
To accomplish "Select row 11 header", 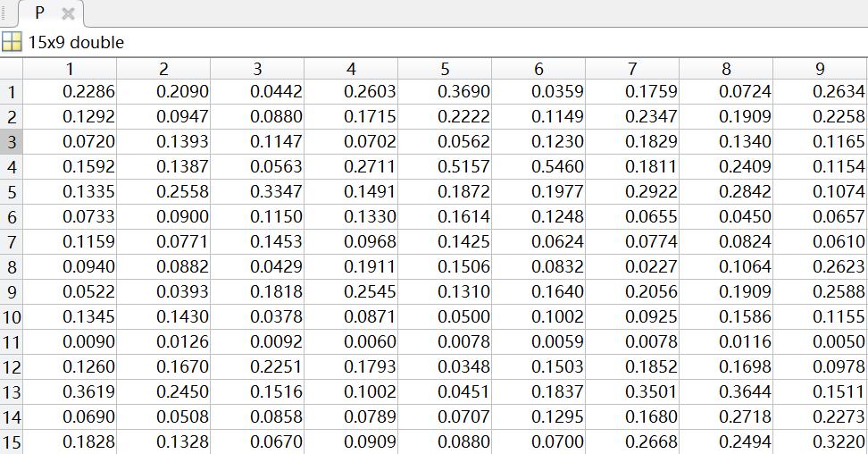I will pos(12,341).
